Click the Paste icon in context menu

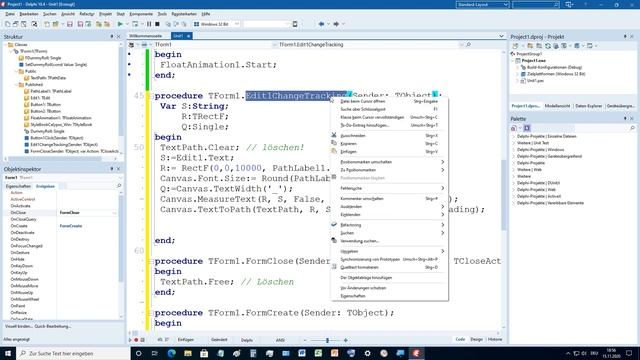tap(334, 151)
